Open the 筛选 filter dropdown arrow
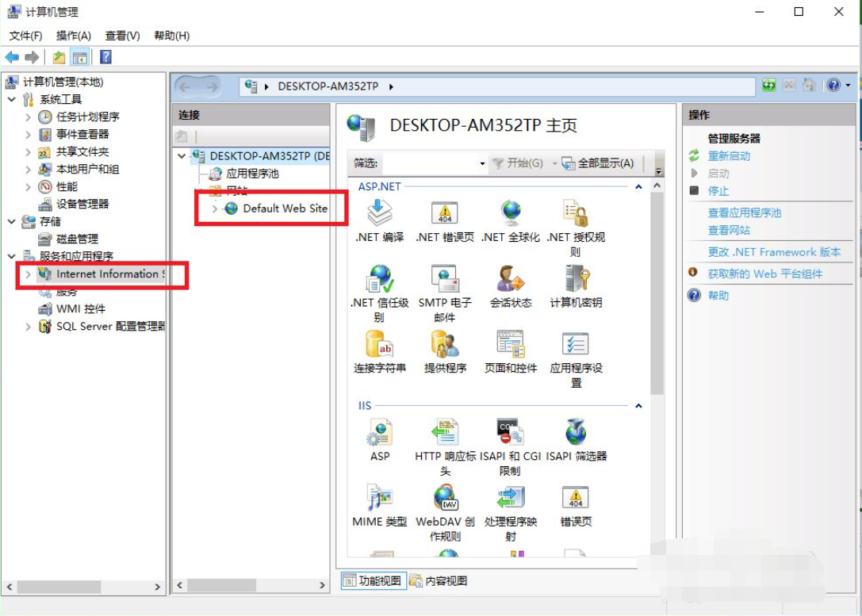 [x=482, y=163]
